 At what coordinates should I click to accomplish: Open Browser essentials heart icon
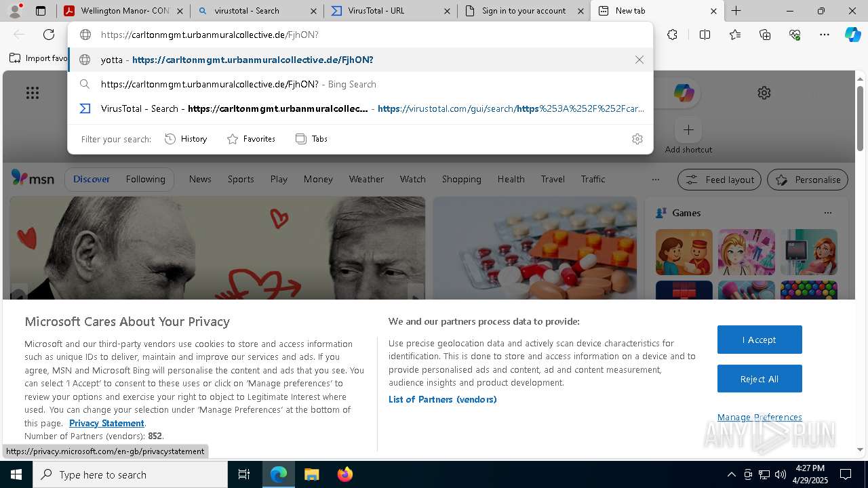coord(795,35)
